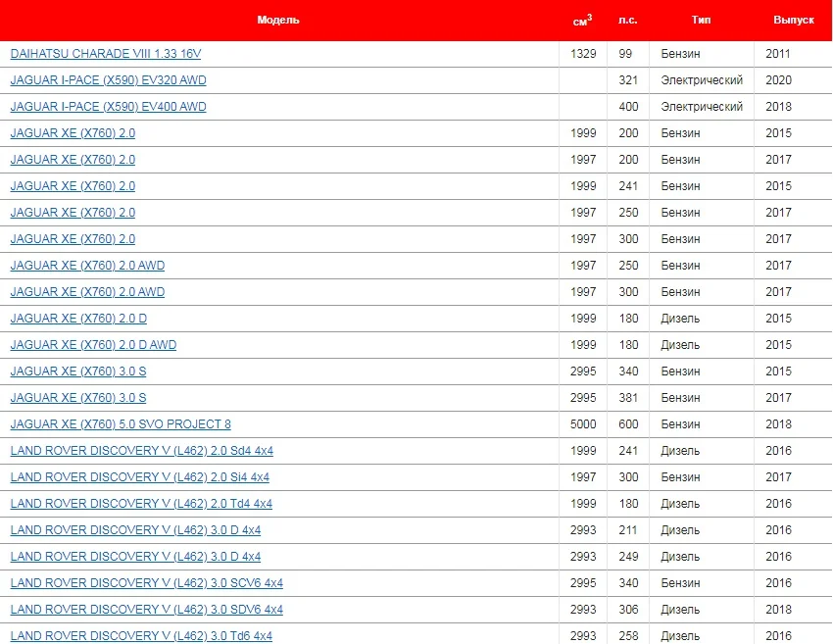Open DISCOVERY V 3.0 D 4x4 link, 249 hp
The height and width of the screenshot is (644, 833).
135,557
